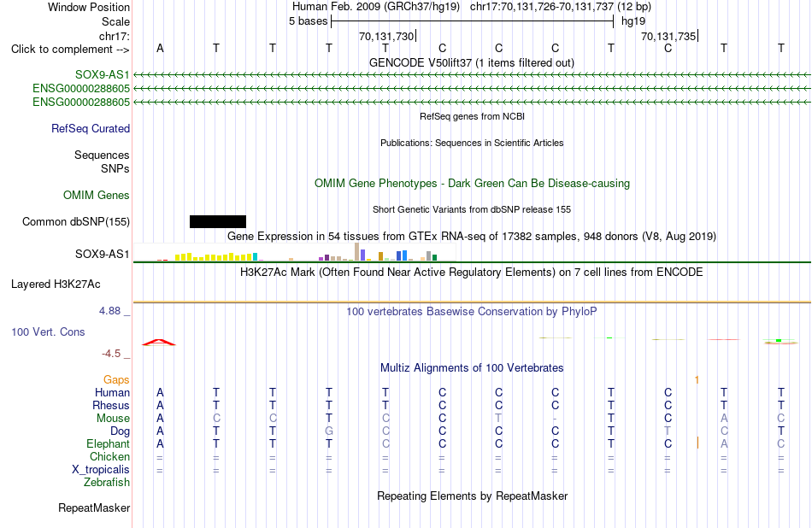
Task: Click 'Click to complement -->' label
Action: tap(70, 50)
